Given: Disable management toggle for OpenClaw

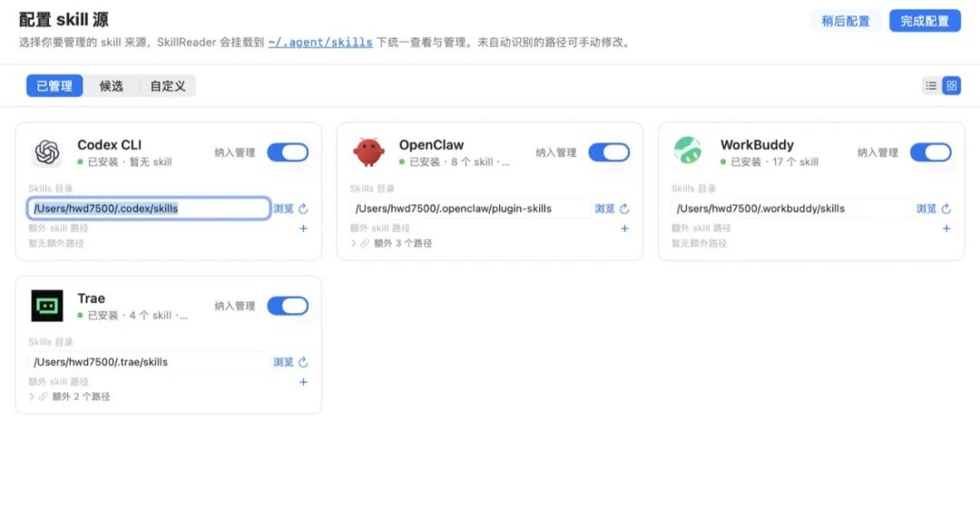Looking at the screenshot, I should tap(609, 152).
